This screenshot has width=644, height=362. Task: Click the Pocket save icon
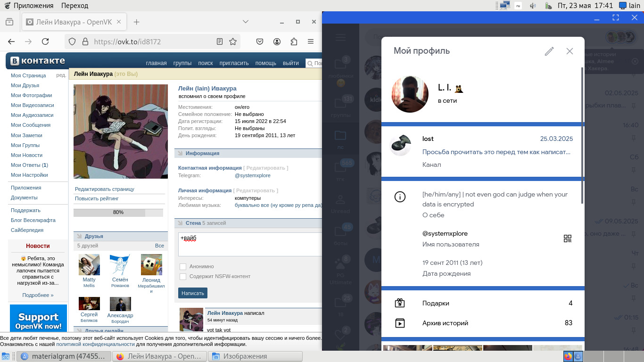tap(260, 41)
